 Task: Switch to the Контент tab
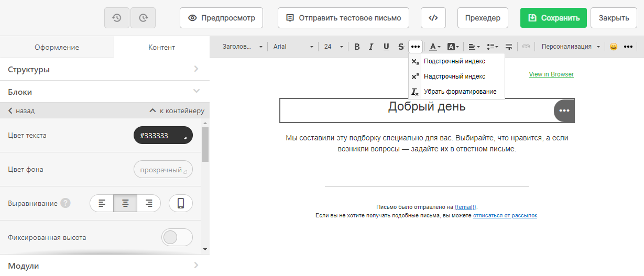(161, 47)
